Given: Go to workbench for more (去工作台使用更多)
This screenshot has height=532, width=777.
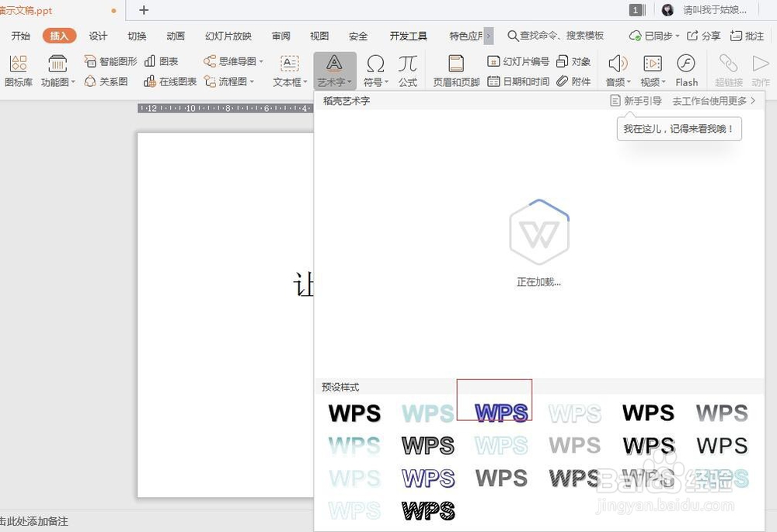Looking at the screenshot, I should (713, 101).
